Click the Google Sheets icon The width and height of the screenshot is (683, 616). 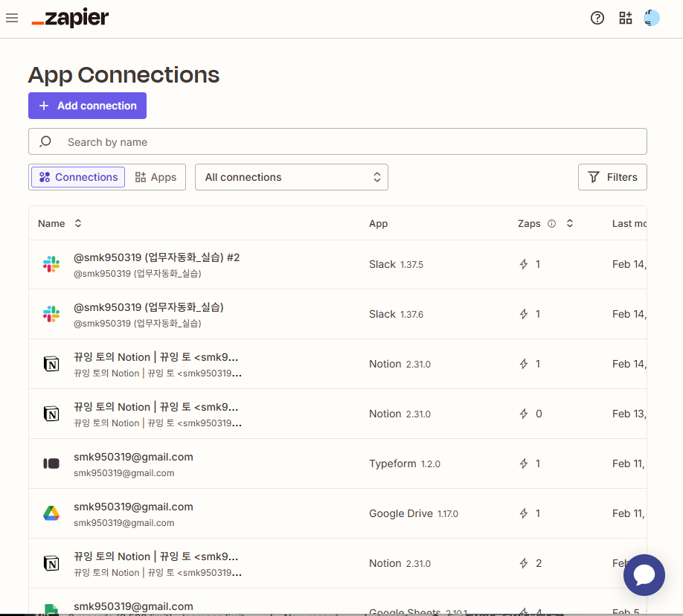tap(51, 609)
